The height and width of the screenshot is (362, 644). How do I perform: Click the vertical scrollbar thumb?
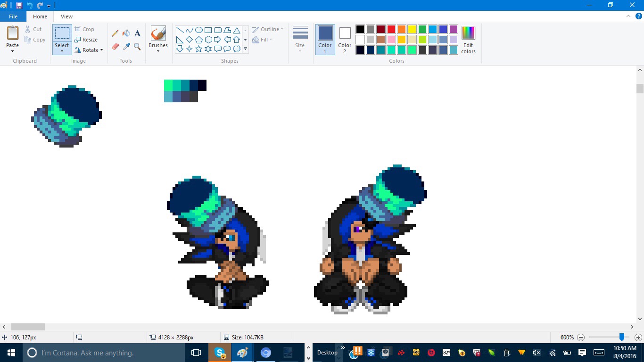tap(640, 89)
